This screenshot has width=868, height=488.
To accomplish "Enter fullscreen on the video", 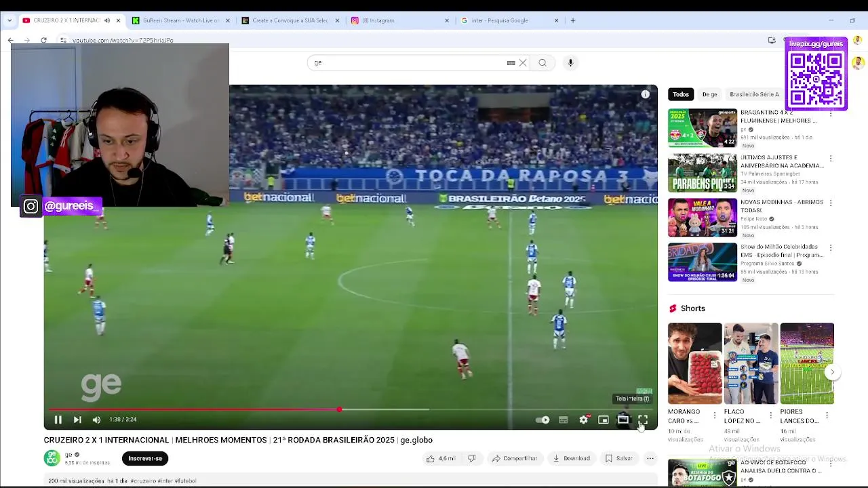I will click(643, 420).
